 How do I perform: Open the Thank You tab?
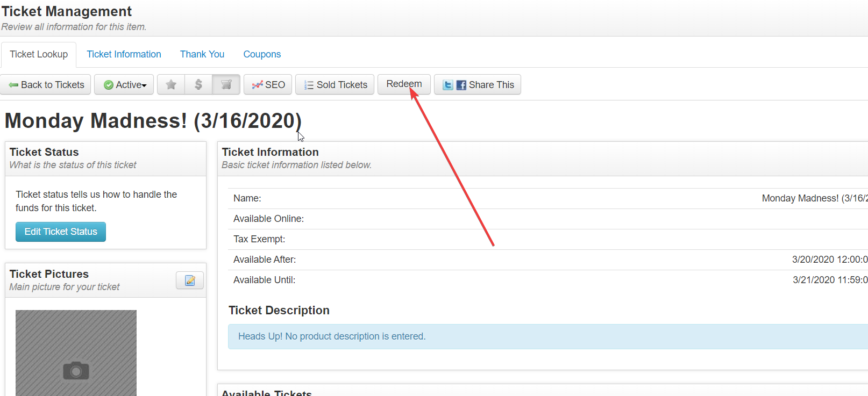click(x=202, y=54)
